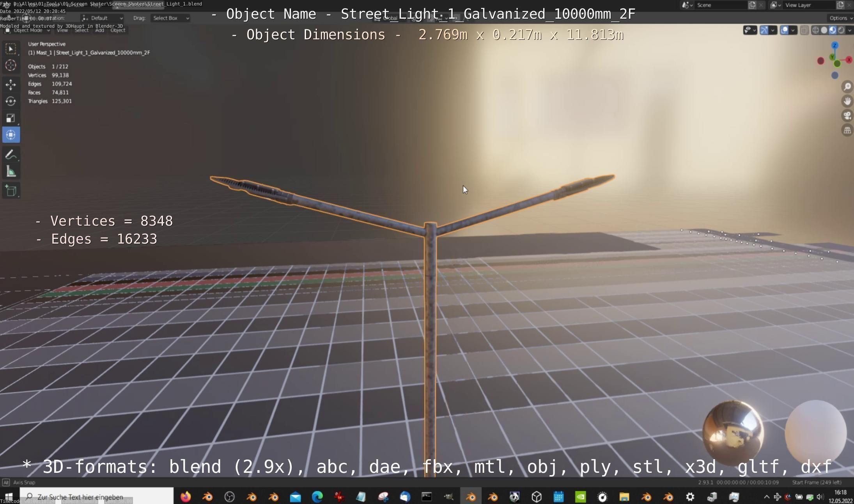Click the Windows search text box
Screen dimensions: 854x504
pyautogui.click(x=97, y=497)
